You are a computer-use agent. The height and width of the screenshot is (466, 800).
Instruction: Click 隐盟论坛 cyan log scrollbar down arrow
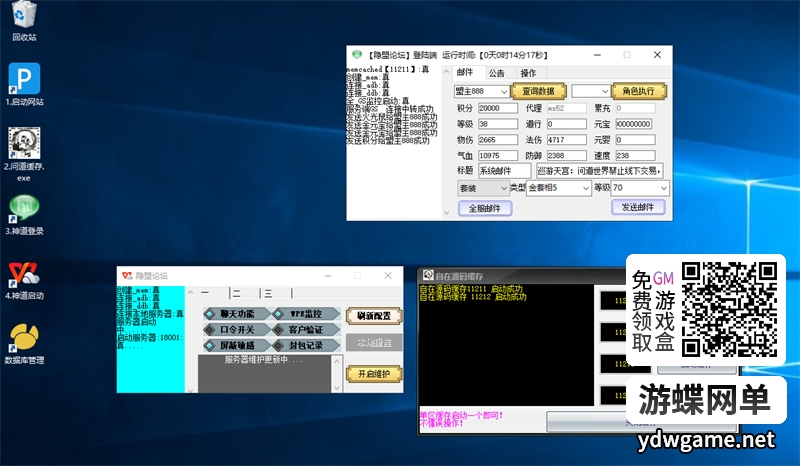[190, 390]
